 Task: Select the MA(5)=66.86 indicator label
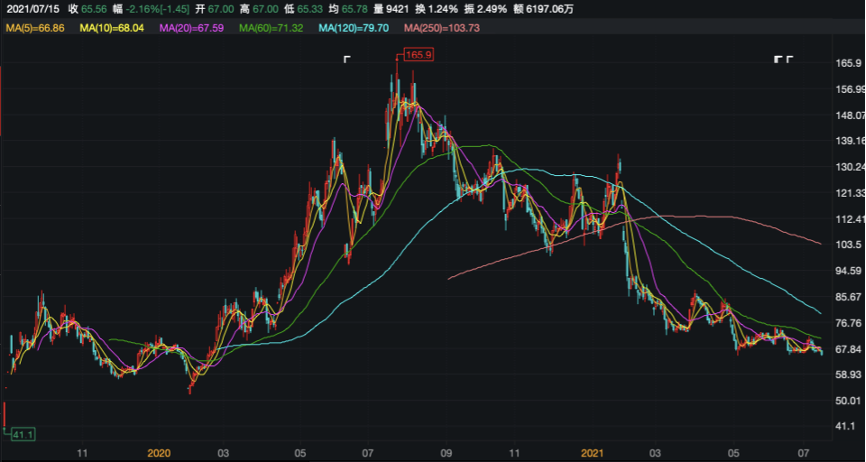pyautogui.click(x=35, y=28)
